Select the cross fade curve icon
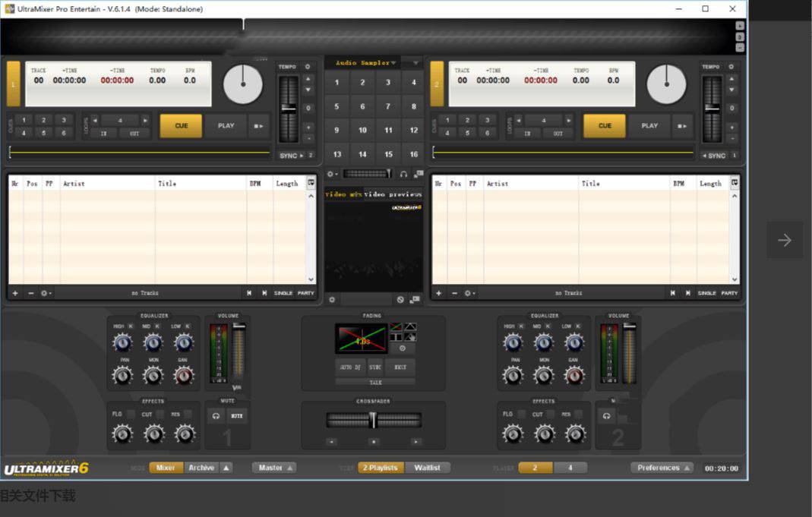This screenshot has width=812, height=517. pyautogui.click(x=396, y=326)
